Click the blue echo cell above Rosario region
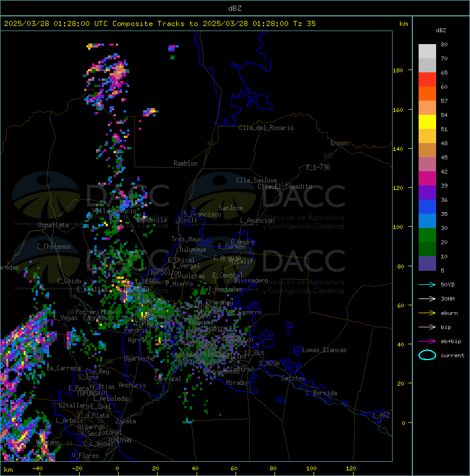 [x=173, y=48]
